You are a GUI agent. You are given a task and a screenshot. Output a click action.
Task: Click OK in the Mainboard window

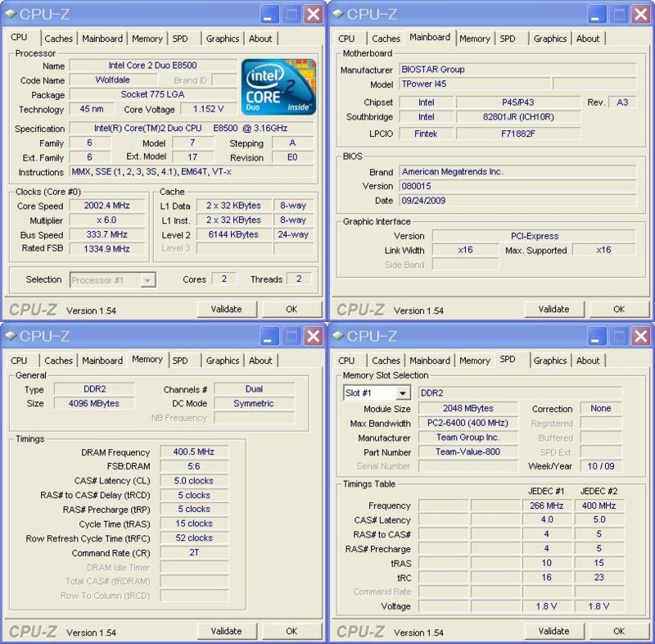pos(619,309)
